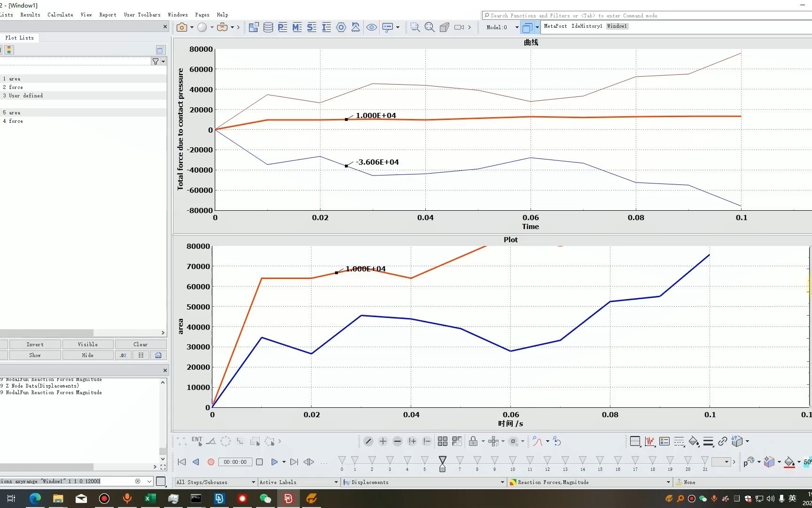Click the plus add-selection round button
812x508 pixels.
point(383,441)
